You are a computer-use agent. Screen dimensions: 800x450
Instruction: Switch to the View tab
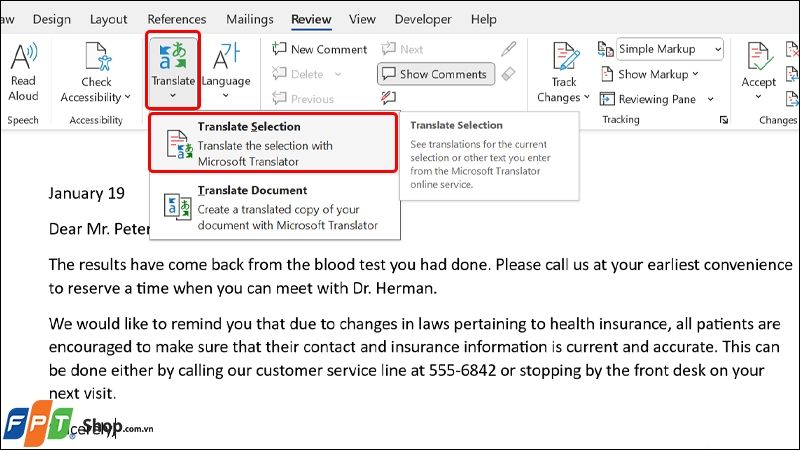(x=362, y=19)
